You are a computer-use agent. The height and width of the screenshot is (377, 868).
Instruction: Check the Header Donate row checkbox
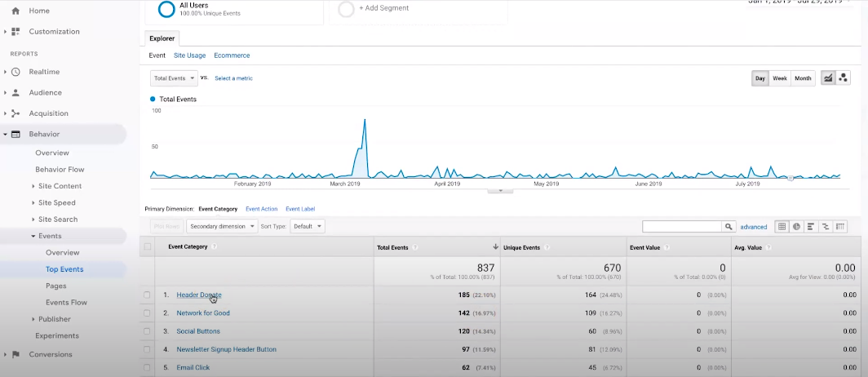[x=148, y=295]
